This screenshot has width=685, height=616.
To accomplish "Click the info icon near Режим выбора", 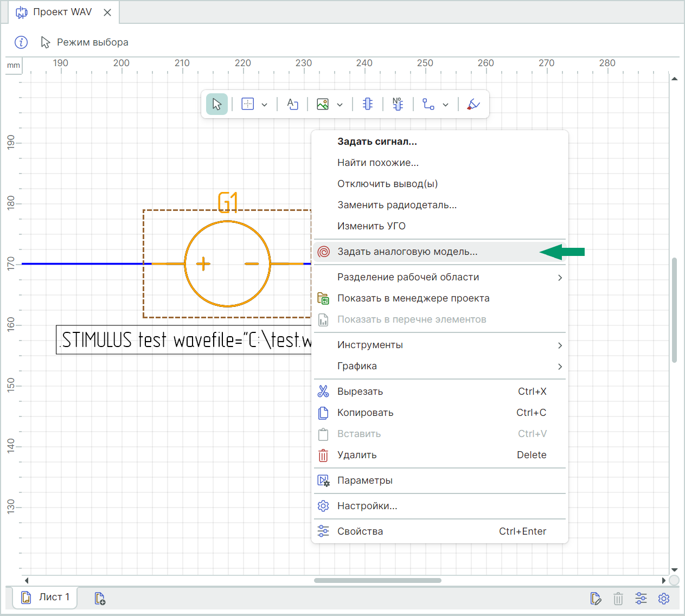I will (x=21, y=42).
